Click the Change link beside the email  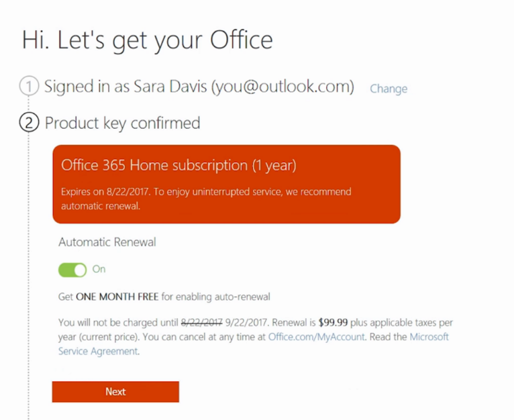click(389, 89)
